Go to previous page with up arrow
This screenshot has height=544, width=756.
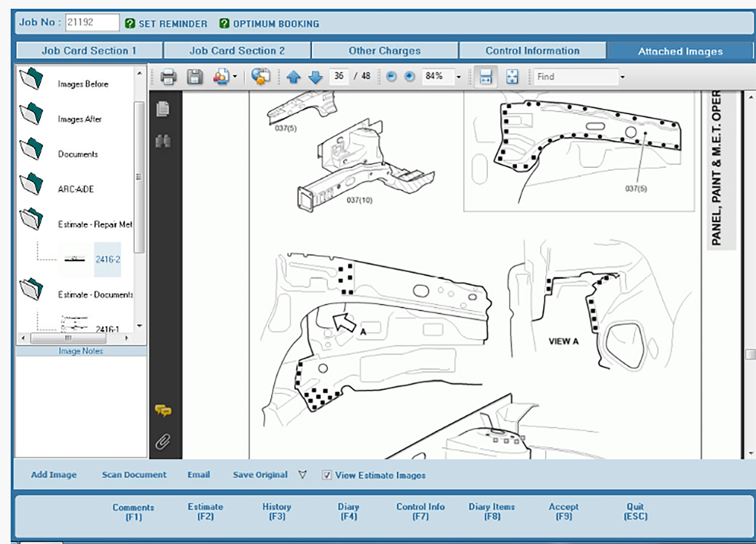click(294, 77)
